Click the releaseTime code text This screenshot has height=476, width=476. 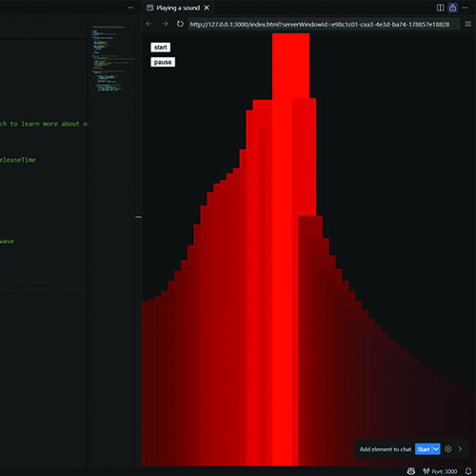18,160
